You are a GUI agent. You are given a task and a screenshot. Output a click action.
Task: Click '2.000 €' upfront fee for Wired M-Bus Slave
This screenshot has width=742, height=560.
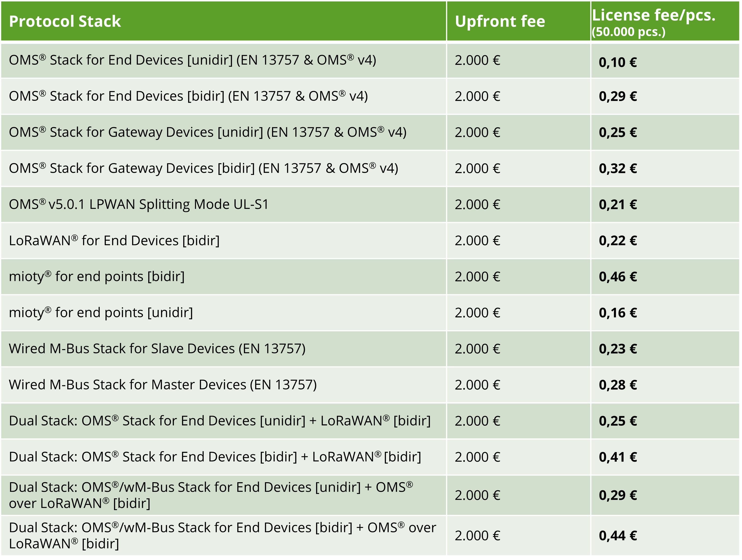[x=477, y=349]
